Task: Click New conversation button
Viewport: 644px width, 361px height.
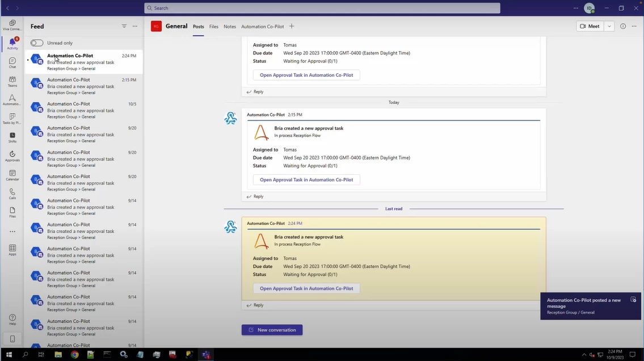Action: tap(272, 330)
